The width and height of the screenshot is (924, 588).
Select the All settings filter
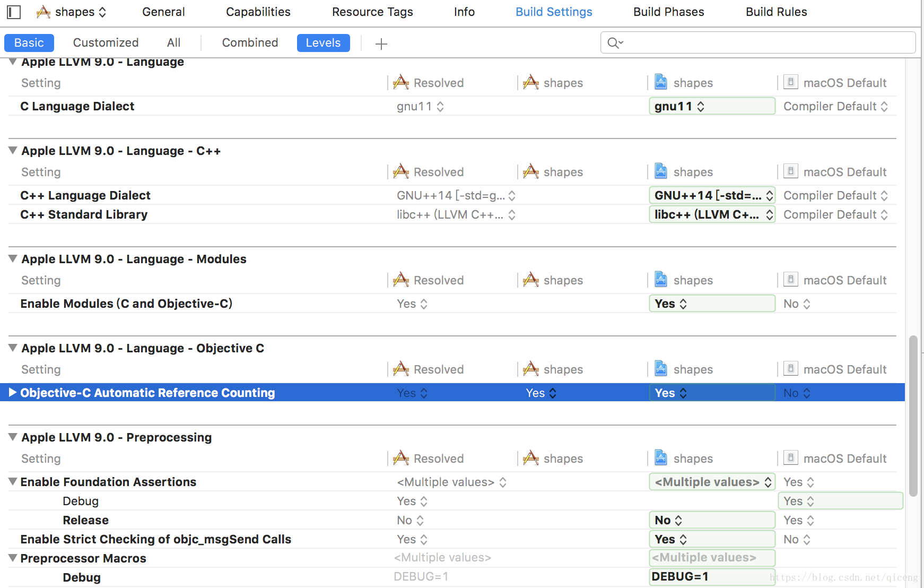coord(173,42)
